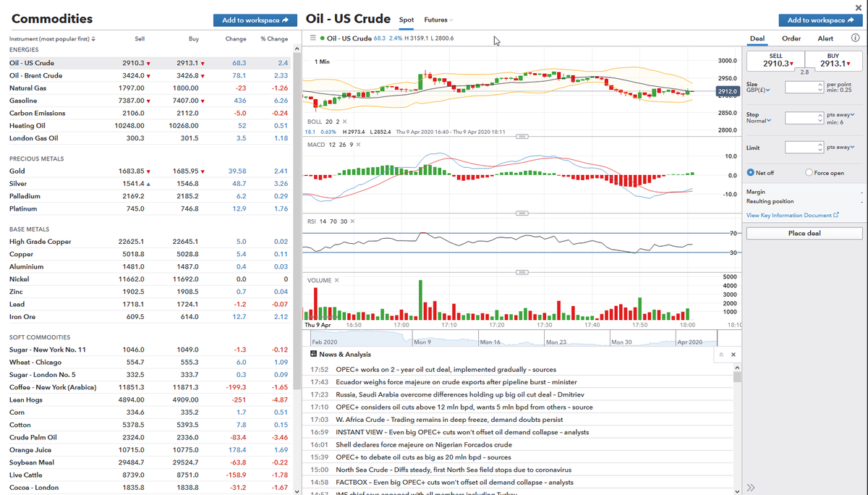This screenshot has width=868, height=495.
Task: Open the Limit pts away dropdown
Action: point(842,147)
